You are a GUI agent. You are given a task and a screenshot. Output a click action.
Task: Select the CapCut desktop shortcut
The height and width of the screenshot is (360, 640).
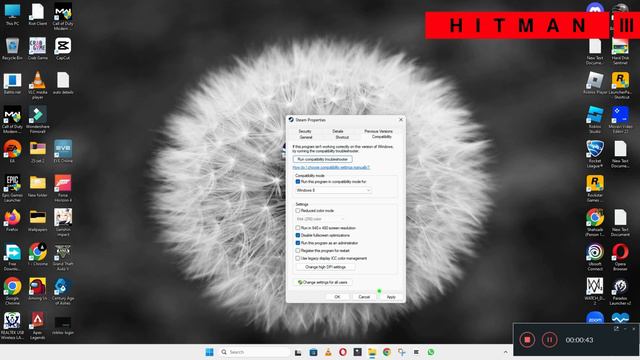[x=63, y=49]
